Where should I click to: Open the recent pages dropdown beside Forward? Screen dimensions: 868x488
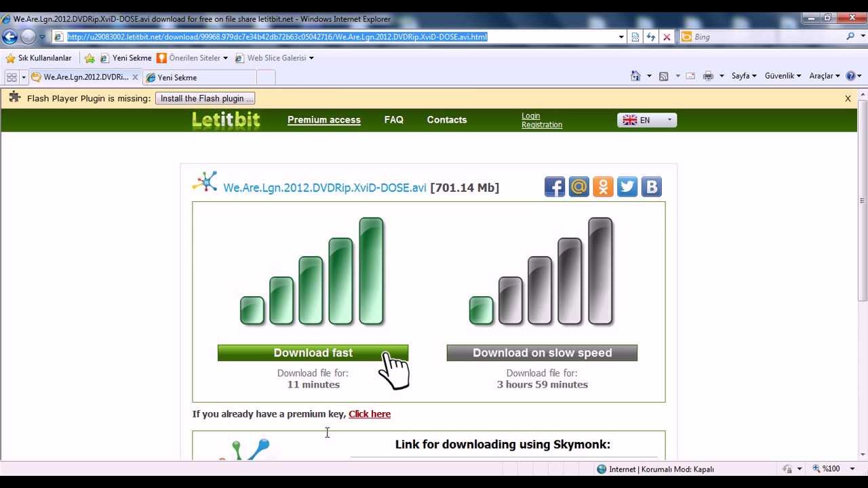[42, 37]
